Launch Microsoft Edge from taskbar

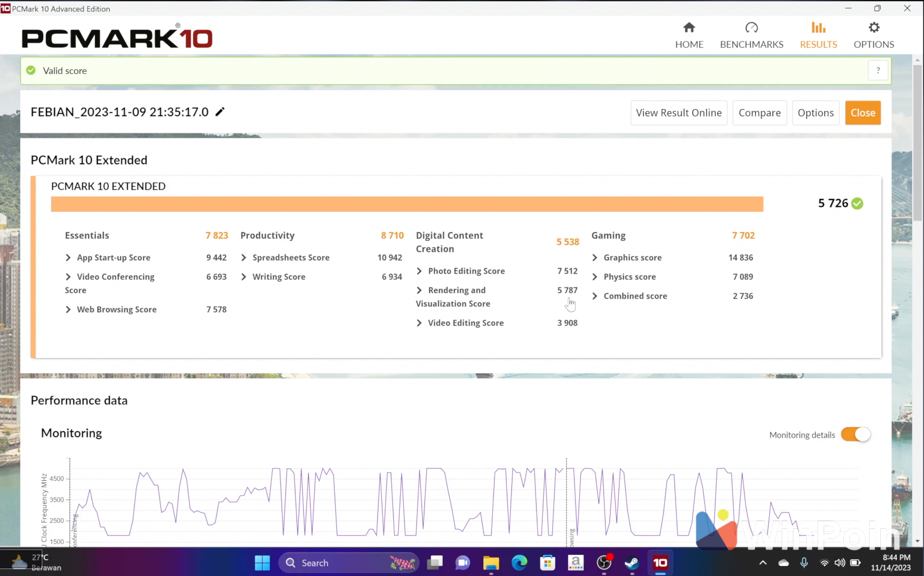click(519, 563)
